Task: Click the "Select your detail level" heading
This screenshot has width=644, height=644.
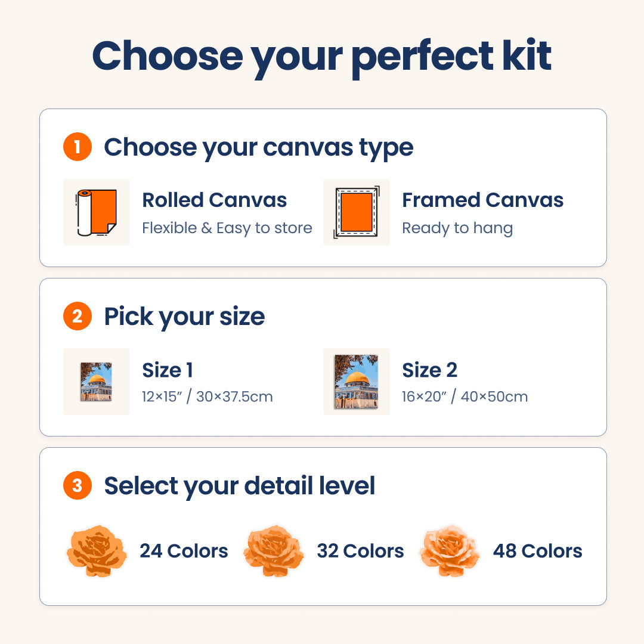Action: pyautogui.click(x=239, y=486)
